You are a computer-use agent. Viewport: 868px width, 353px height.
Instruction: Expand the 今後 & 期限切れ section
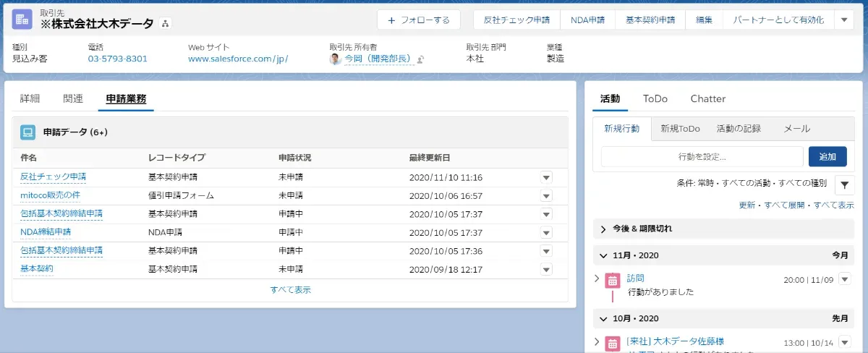(604, 229)
